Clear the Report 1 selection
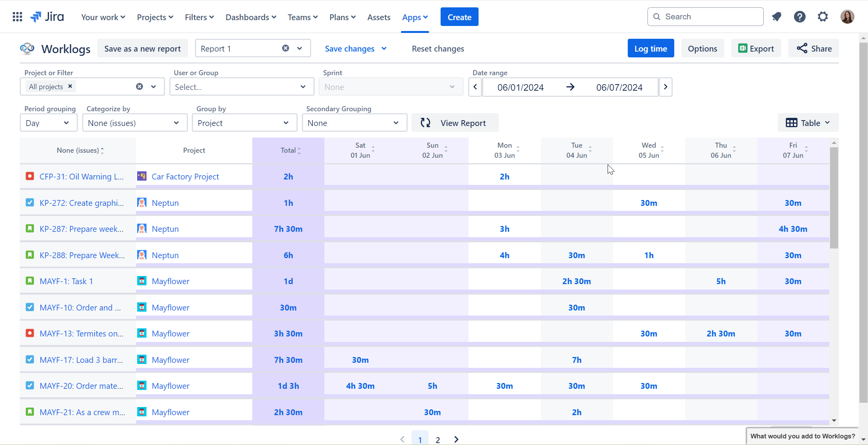The height and width of the screenshot is (445, 868). click(x=286, y=48)
